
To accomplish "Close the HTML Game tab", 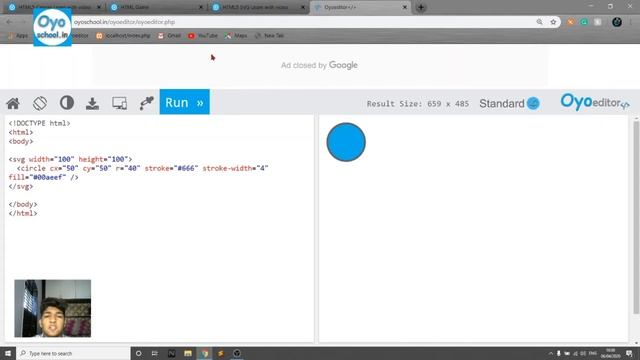I will pos(200,7).
